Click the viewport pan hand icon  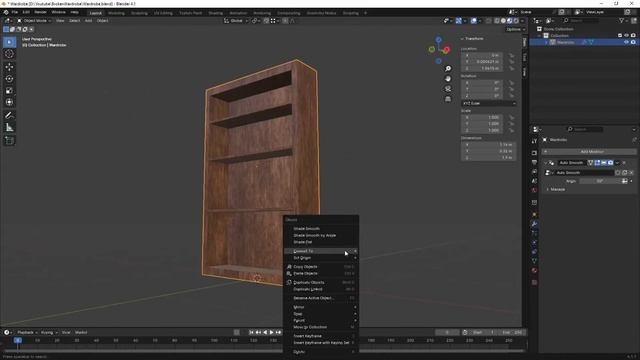(x=448, y=78)
